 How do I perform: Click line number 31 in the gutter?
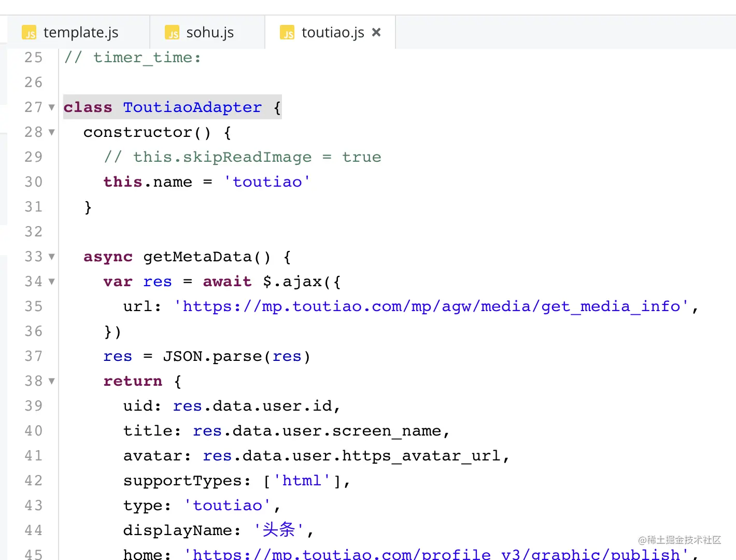click(34, 206)
